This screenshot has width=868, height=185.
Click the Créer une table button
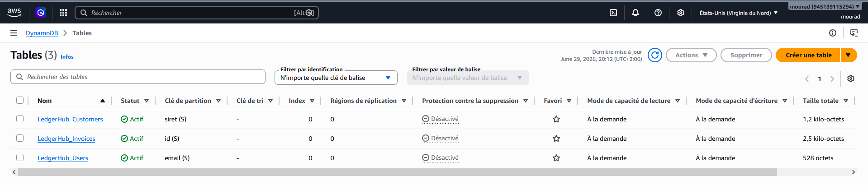click(808, 55)
